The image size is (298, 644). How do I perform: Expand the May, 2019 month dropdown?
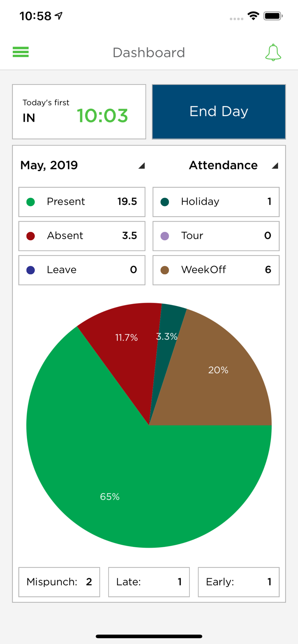(x=82, y=166)
